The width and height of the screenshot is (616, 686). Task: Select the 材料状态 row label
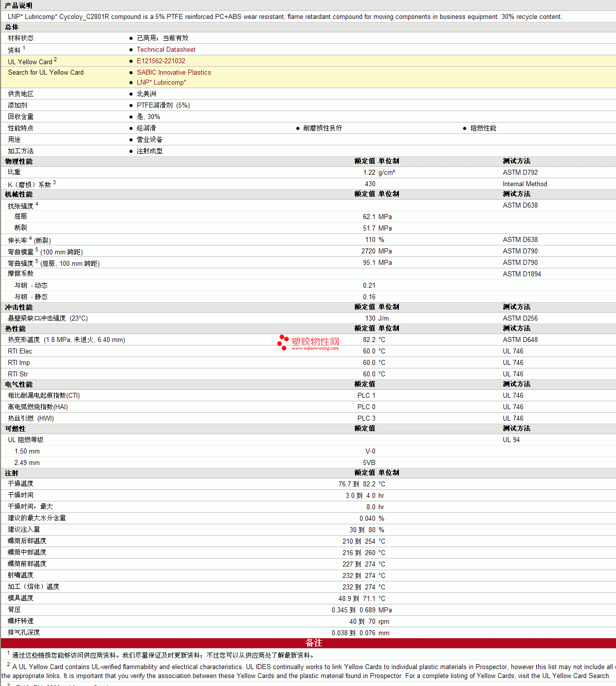[21, 38]
